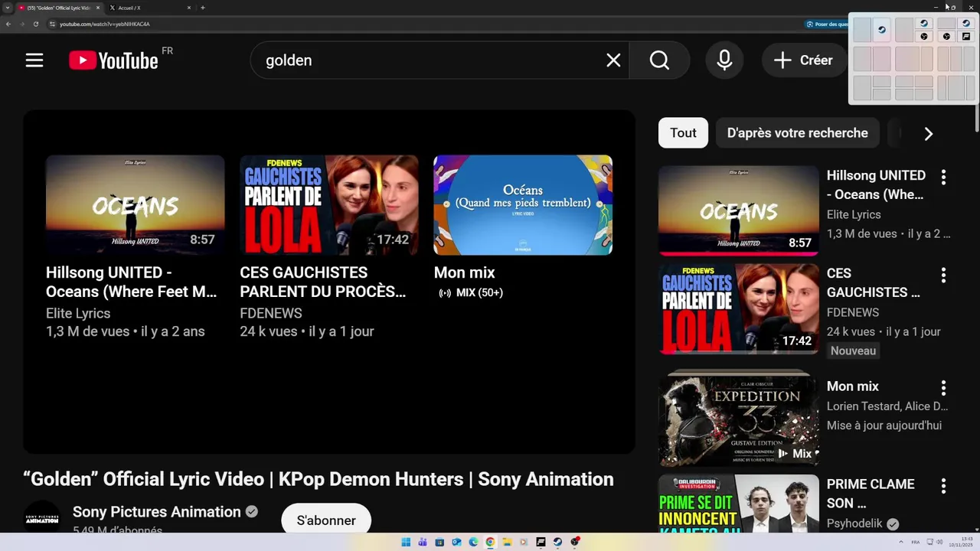Select Steam in the right half snap zone
Viewport: 980px width, 551px height.
[x=882, y=30]
